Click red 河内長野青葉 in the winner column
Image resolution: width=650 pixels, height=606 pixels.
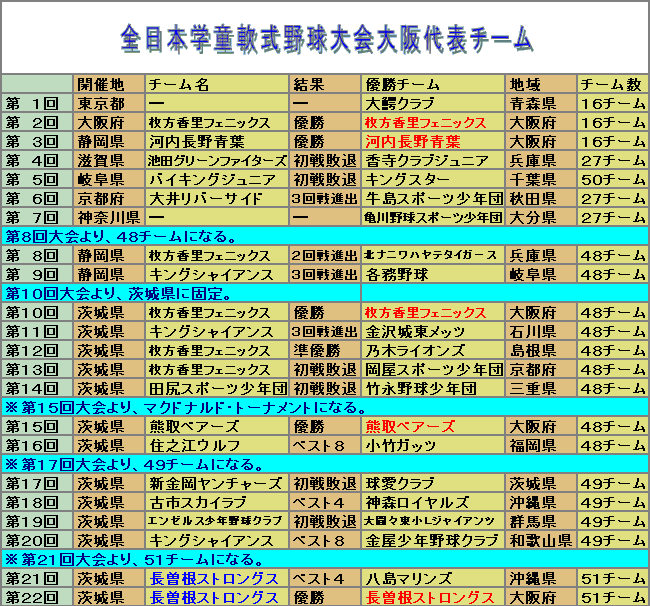point(413,141)
